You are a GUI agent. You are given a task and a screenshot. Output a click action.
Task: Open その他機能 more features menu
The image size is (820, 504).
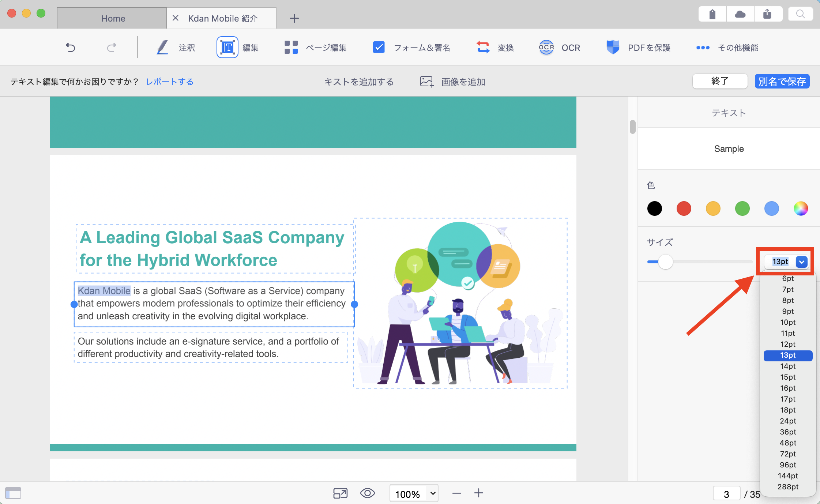727,48
